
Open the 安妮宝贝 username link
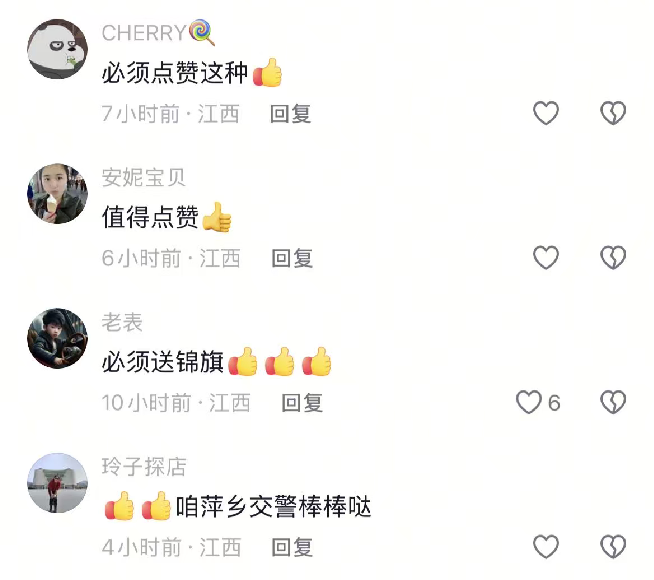(x=143, y=177)
